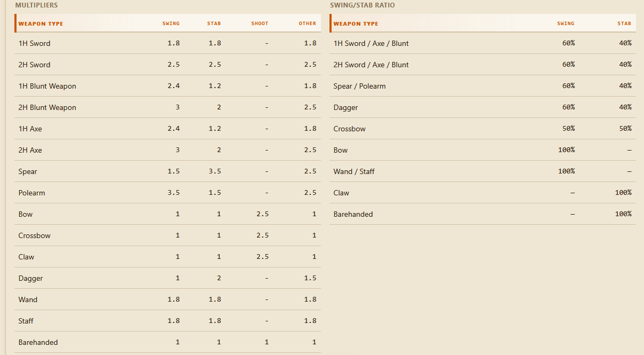Select the 2H Sword row label

34,65
